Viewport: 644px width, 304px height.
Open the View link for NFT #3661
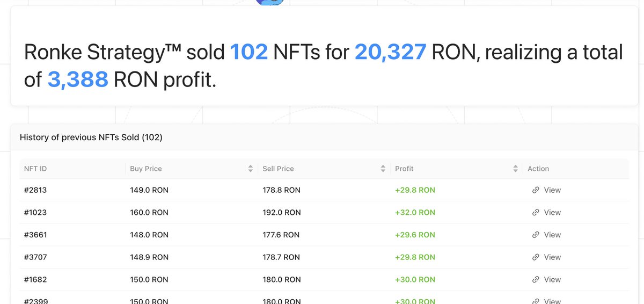(546, 235)
